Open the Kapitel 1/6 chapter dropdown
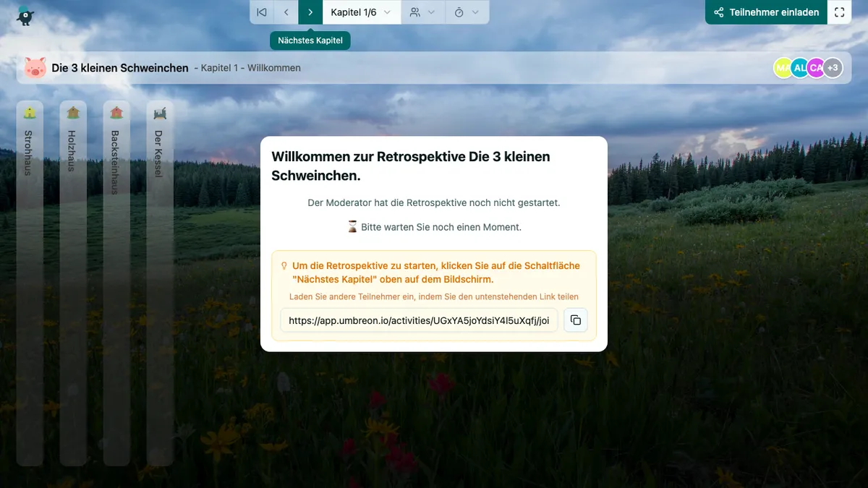 pos(361,12)
